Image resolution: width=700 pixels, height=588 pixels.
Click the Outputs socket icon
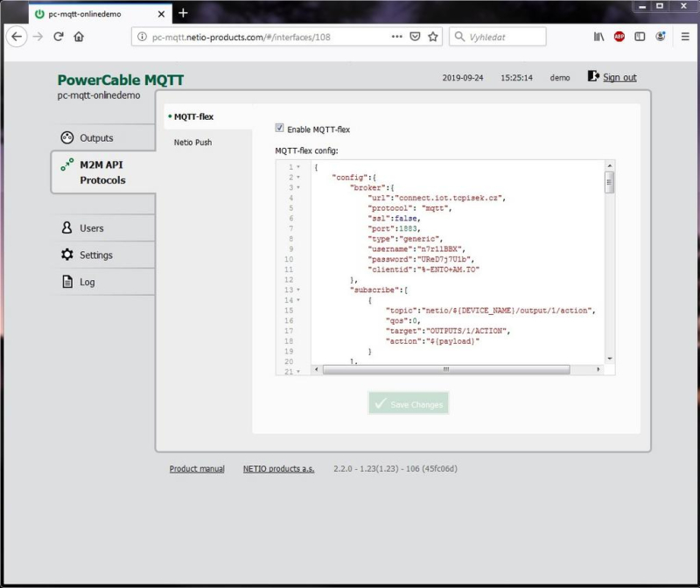click(x=67, y=137)
